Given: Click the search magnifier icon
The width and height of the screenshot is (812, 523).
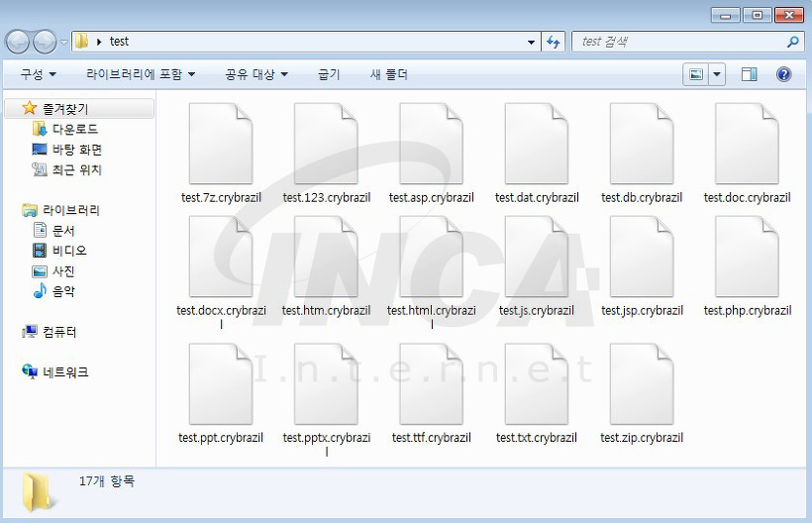Looking at the screenshot, I should click(792, 42).
